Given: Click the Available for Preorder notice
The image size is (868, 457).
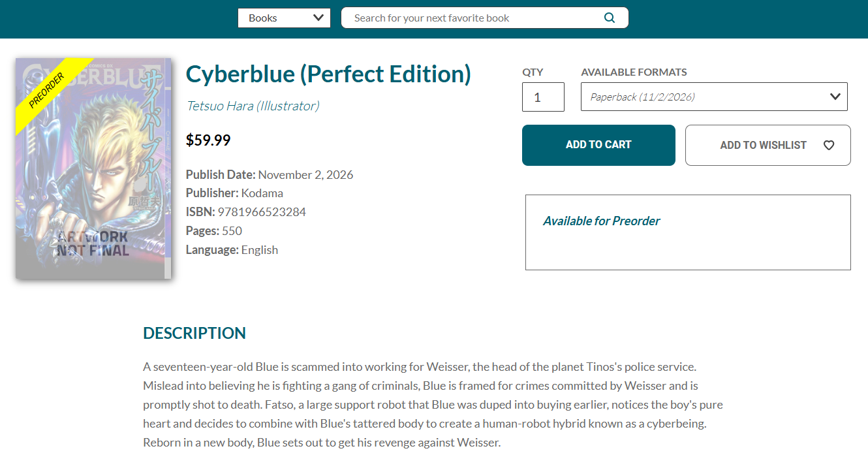Looking at the screenshot, I should (601, 221).
